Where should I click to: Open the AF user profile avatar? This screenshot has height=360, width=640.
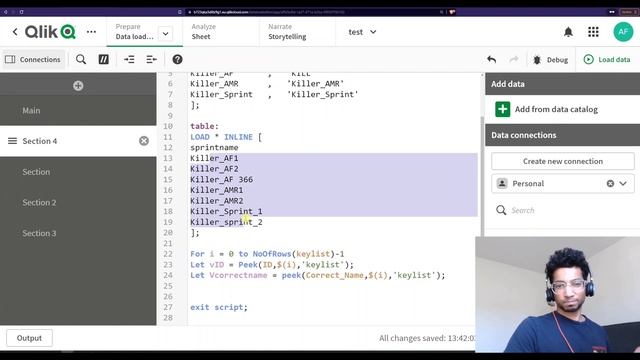pos(623,32)
